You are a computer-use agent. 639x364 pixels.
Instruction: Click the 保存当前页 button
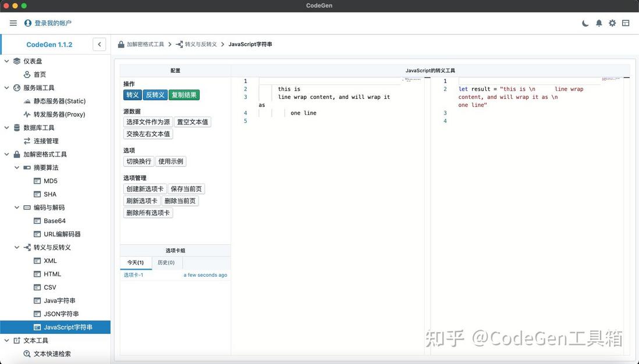[186, 189]
